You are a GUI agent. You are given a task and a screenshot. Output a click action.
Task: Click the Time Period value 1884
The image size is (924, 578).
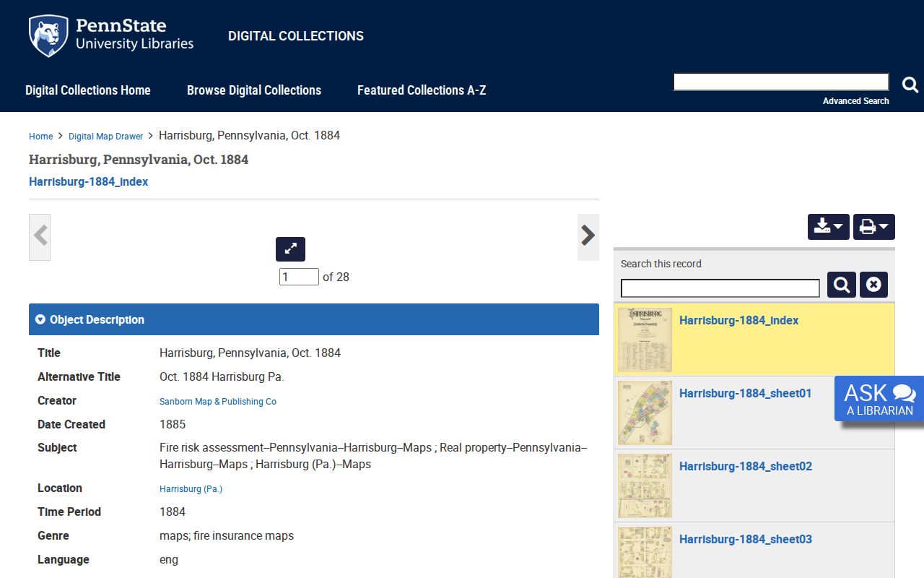click(x=173, y=512)
